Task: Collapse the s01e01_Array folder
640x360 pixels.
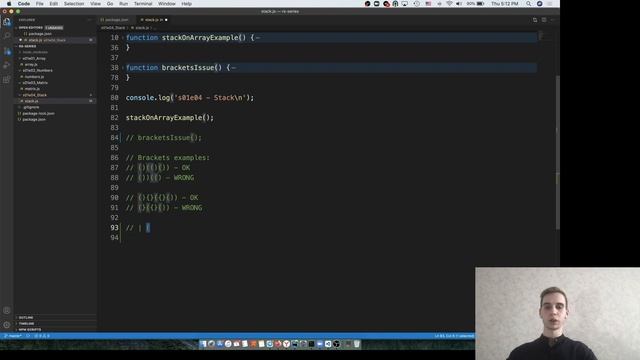Action: click(x=34, y=58)
